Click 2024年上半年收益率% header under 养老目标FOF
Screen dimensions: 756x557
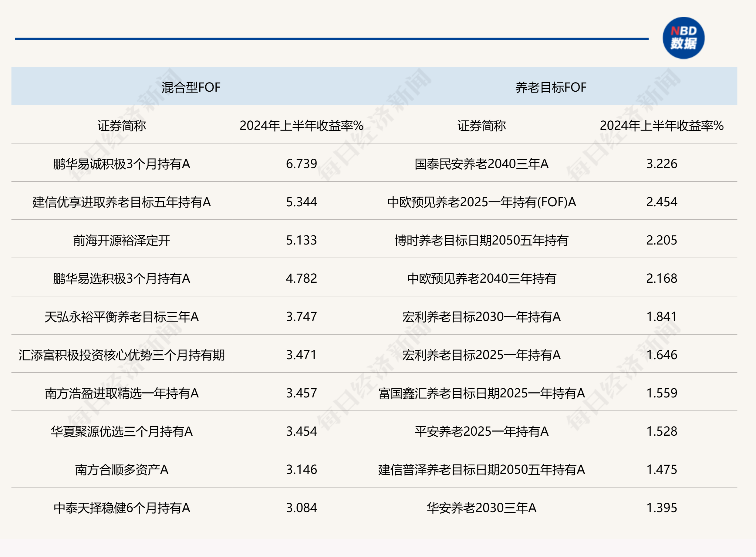[662, 125]
